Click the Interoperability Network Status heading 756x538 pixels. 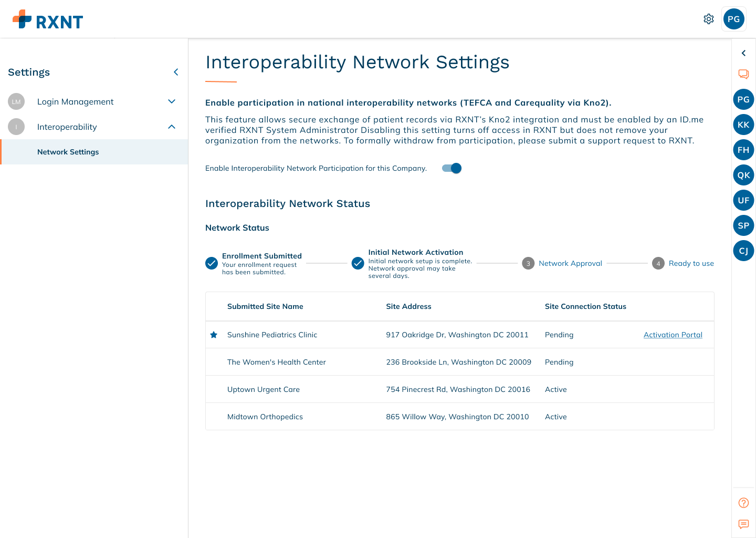tap(288, 203)
